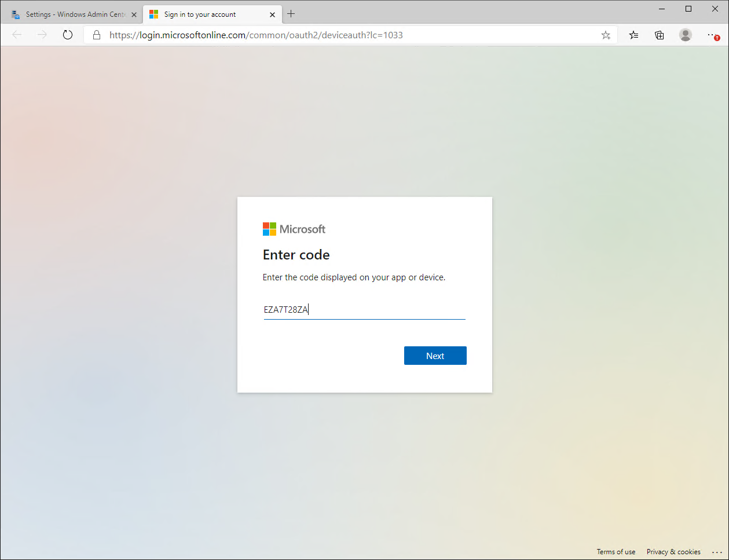Viewport: 729px width, 560px height.
Task: Maximize the browser window
Action: pos(688,9)
